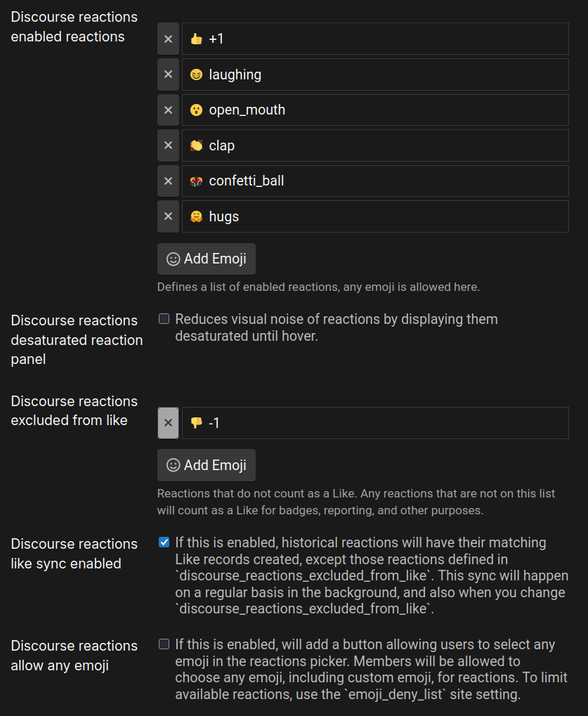Add Emoji to enabled reactions list
The height and width of the screenshot is (716, 588).
click(207, 259)
